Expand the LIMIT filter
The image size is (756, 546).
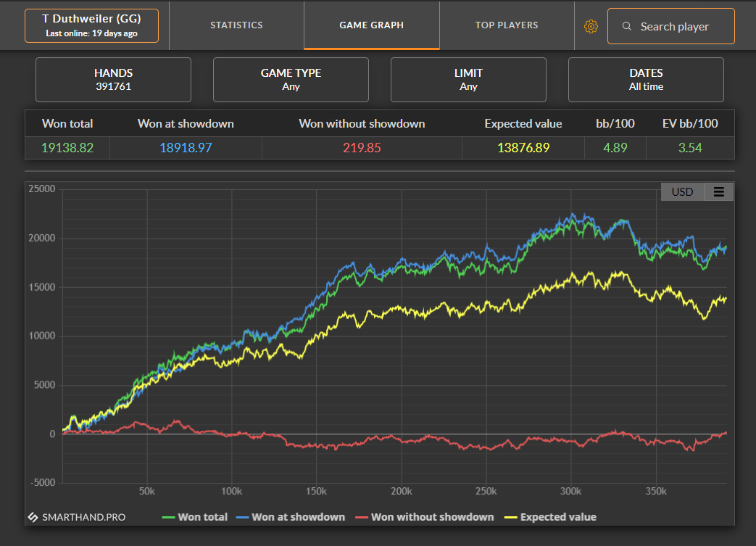pyautogui.click(x=468, y=80)
